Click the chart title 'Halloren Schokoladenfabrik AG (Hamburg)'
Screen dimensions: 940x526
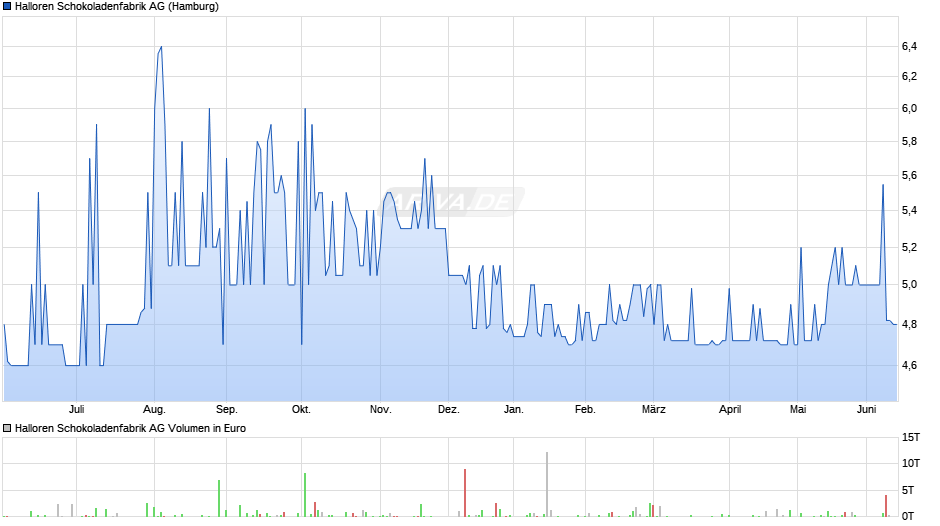pos(117,7)
